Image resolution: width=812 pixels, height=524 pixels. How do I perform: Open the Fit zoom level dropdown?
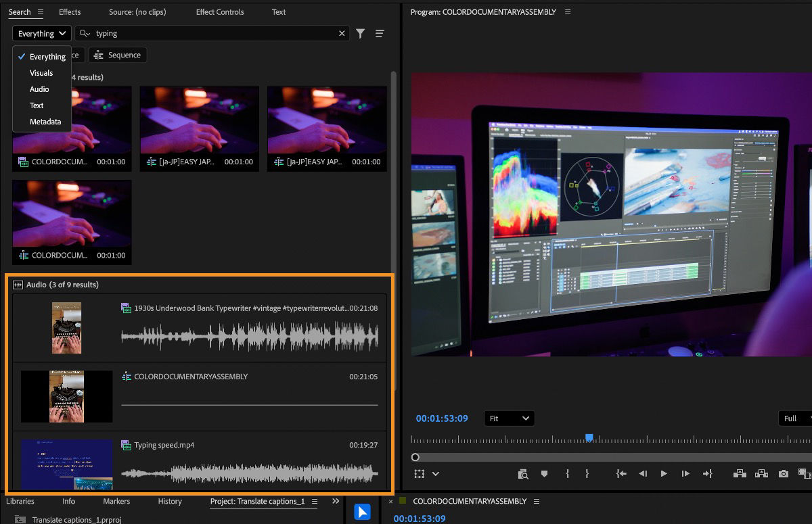coord(509,418)
